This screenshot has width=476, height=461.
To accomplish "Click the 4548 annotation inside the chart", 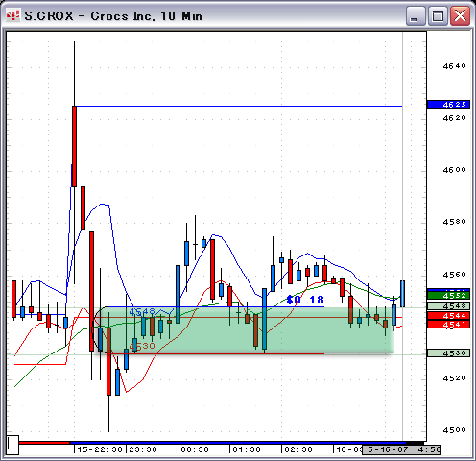I will (x=142, y=311).
